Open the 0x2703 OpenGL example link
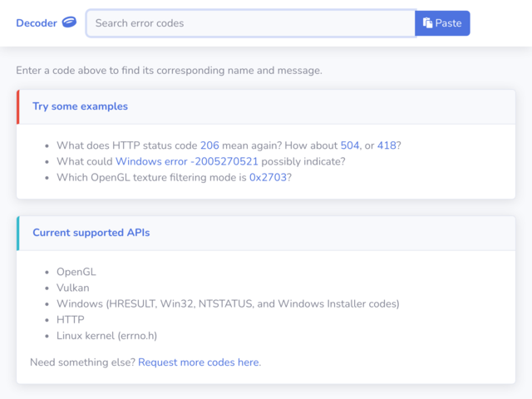This screenshot has height=399, width=532. 268,177
